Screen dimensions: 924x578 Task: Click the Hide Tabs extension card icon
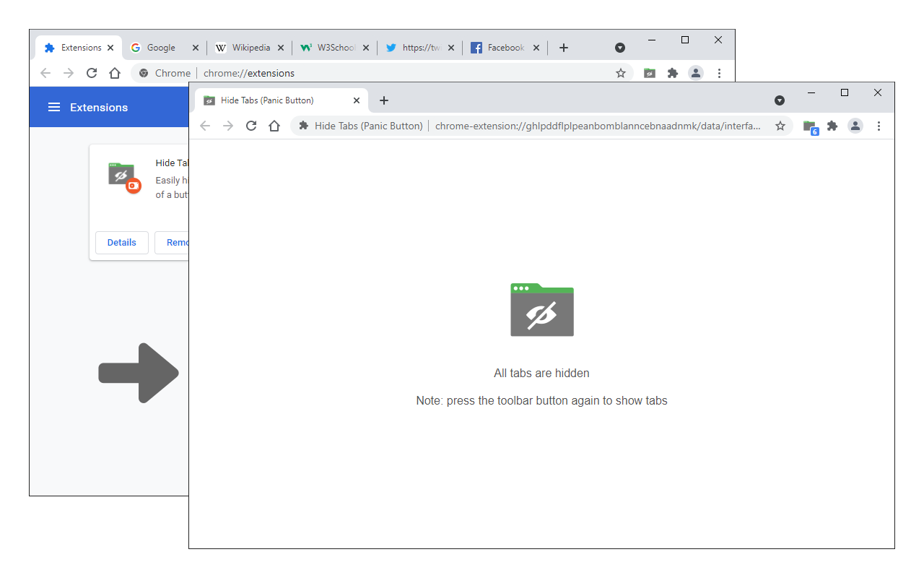[123, 176]
